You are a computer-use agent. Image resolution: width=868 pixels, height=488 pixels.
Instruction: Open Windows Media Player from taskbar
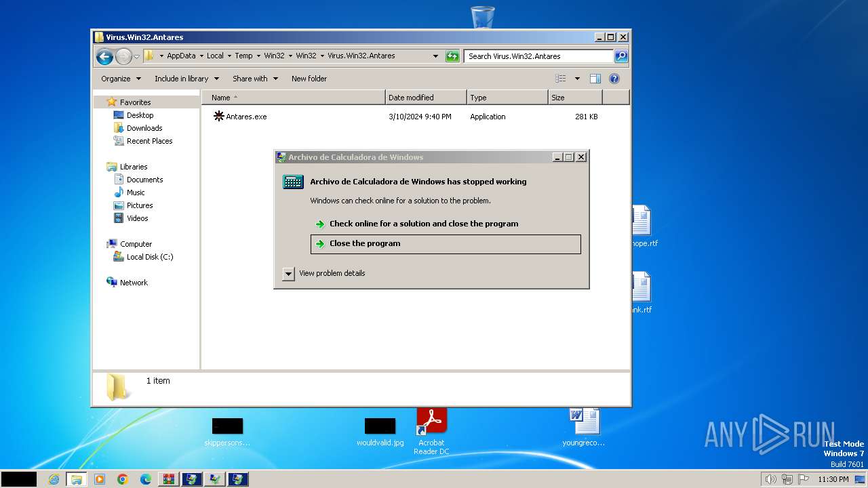(x=100, y=479)
